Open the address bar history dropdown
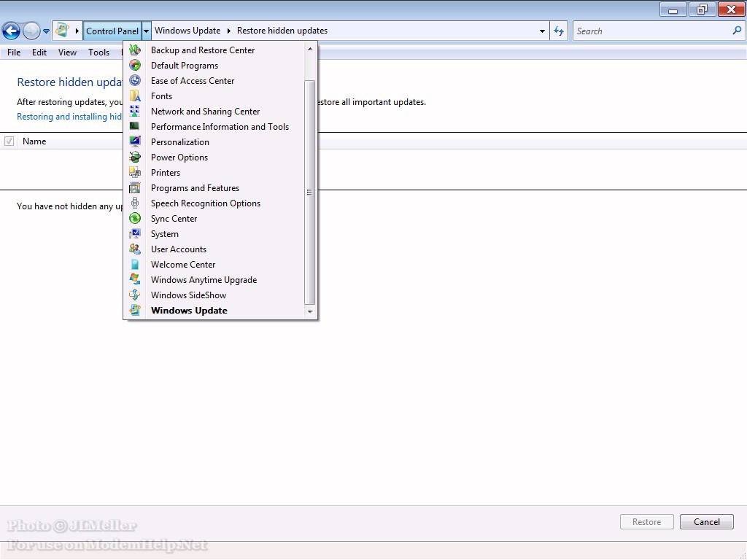 pyautogui.click(x=542, y=31)
